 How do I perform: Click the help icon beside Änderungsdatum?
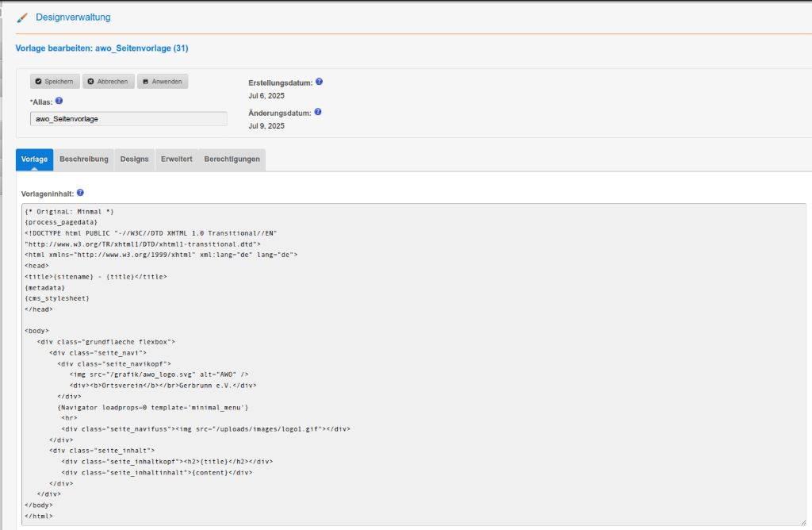pos(318,112)
